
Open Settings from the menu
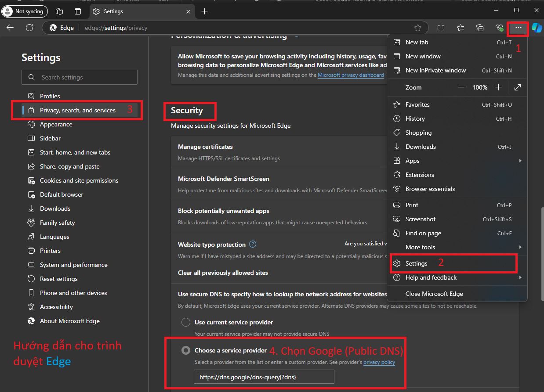[457, 263]
